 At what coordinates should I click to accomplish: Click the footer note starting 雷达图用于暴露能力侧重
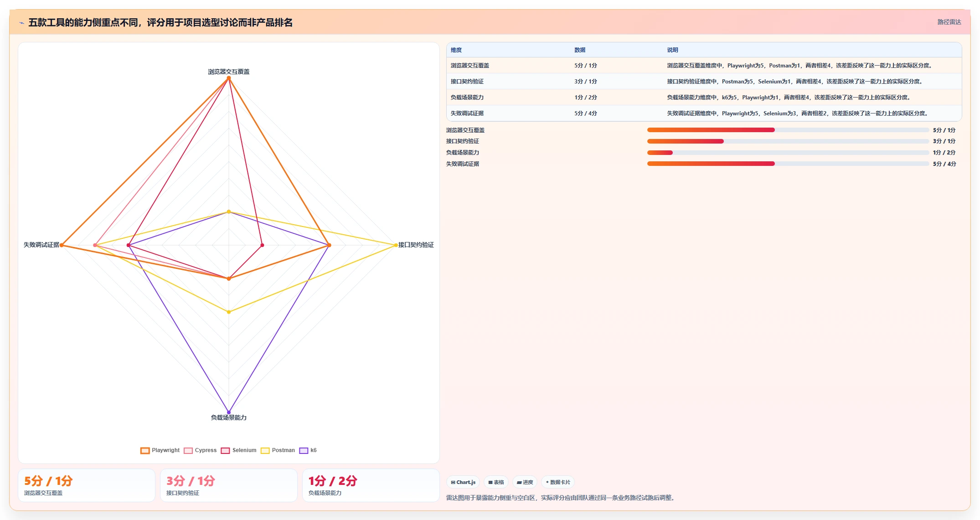(561, 498)
